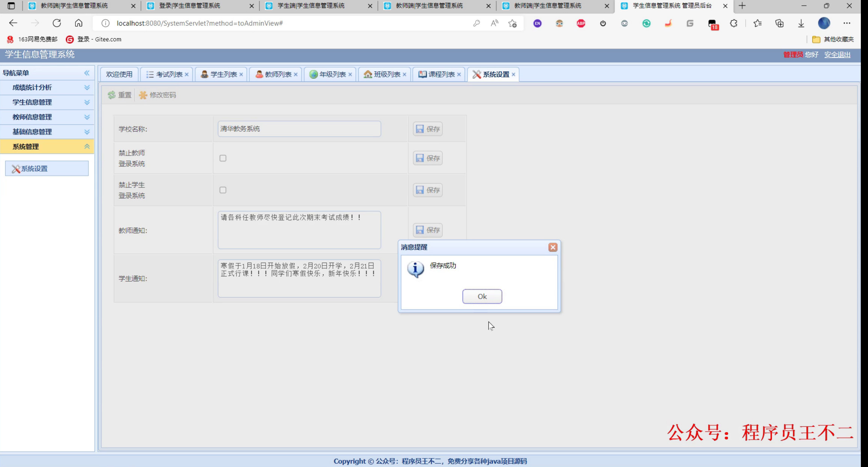
Task: Collapse the navigation panel with the « control
Action: coord(87,73)
